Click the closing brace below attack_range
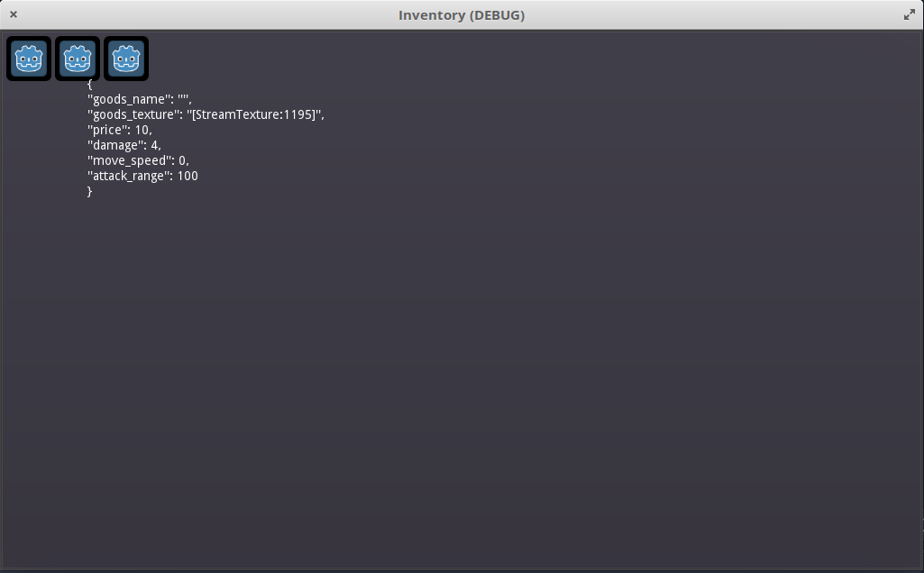Image resolution: width=924 pixels, height=573 pixels. 90,191
